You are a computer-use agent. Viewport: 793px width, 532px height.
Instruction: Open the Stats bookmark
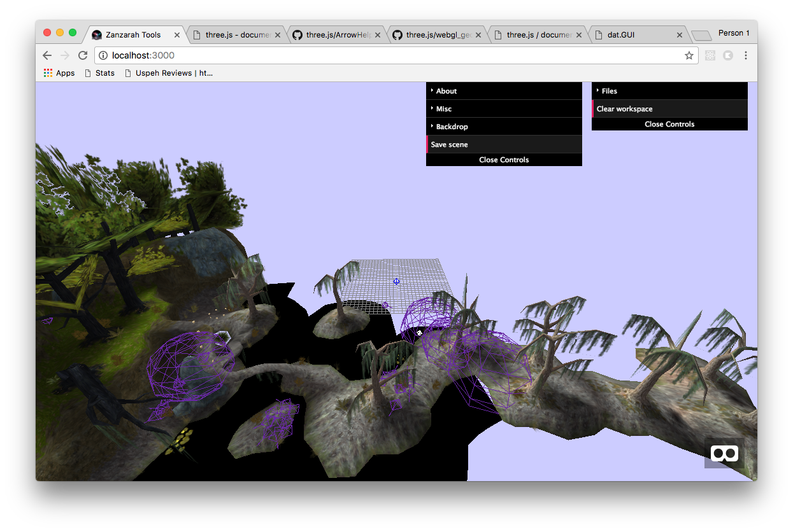coord(100,73)
